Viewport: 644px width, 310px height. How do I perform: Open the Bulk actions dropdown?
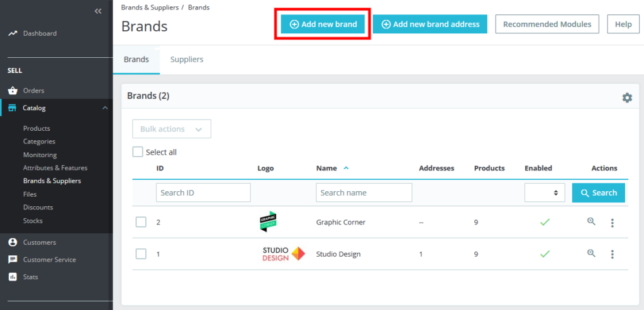tap(172, 129)
